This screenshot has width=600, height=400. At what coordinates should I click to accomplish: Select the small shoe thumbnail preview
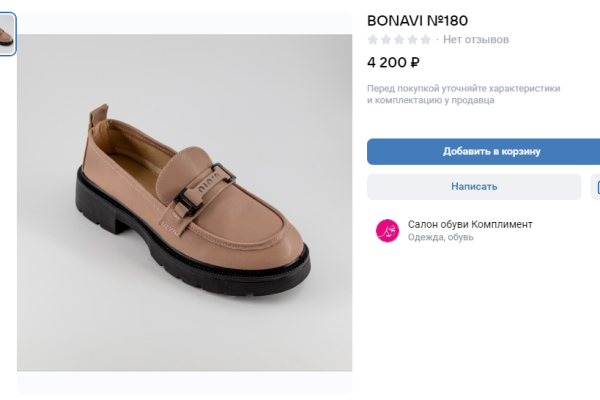(x=7, y=35)
